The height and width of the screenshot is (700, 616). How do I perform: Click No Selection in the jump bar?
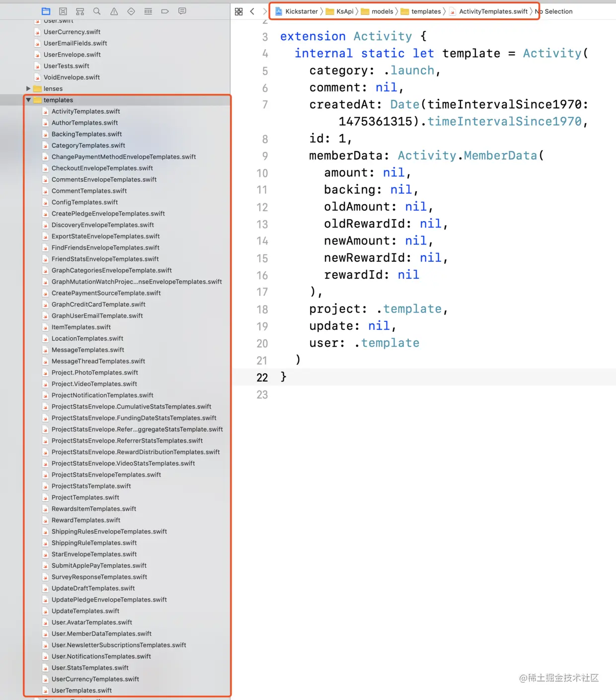(x=554, y=11)
